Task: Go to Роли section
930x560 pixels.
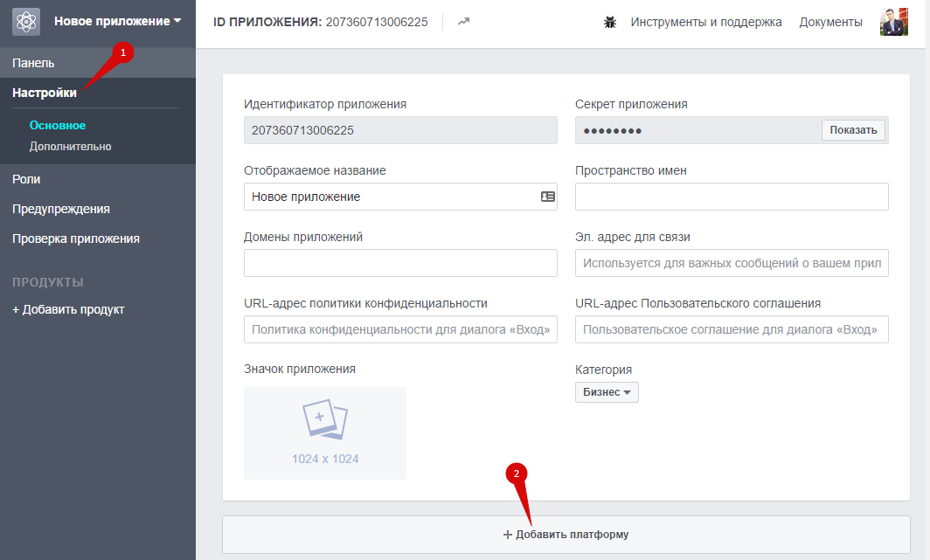Action: pos(26,179)
